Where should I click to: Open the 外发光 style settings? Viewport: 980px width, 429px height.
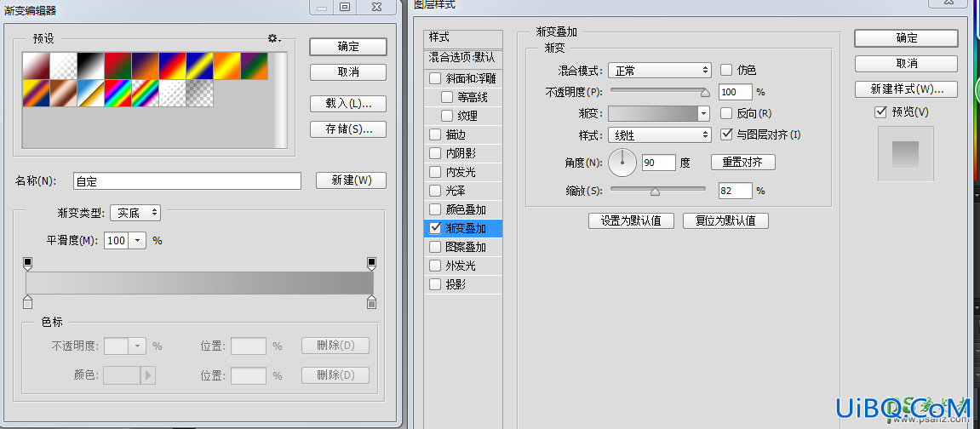[462, 266]
